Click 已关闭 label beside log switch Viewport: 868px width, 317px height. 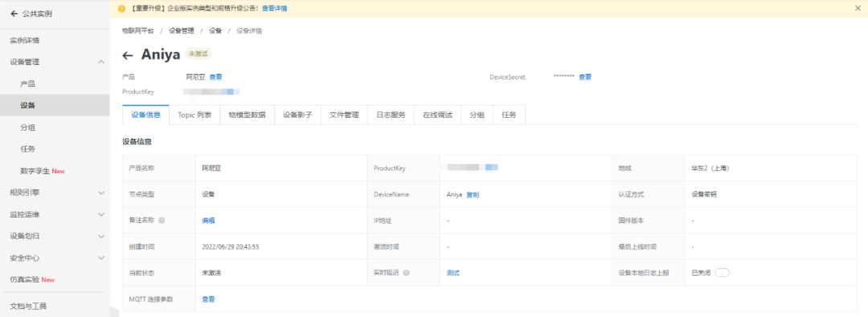pos(701,273)
